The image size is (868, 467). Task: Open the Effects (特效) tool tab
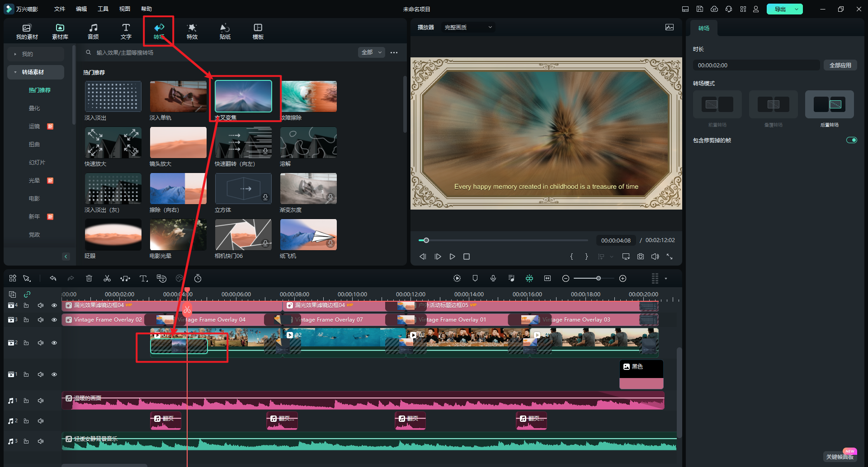pos(192,31)
